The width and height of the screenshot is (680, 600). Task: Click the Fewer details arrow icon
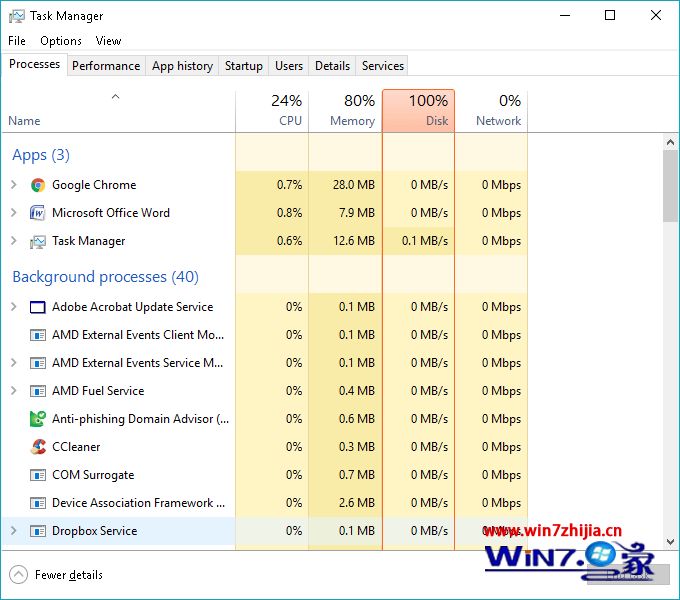(18, 575)
